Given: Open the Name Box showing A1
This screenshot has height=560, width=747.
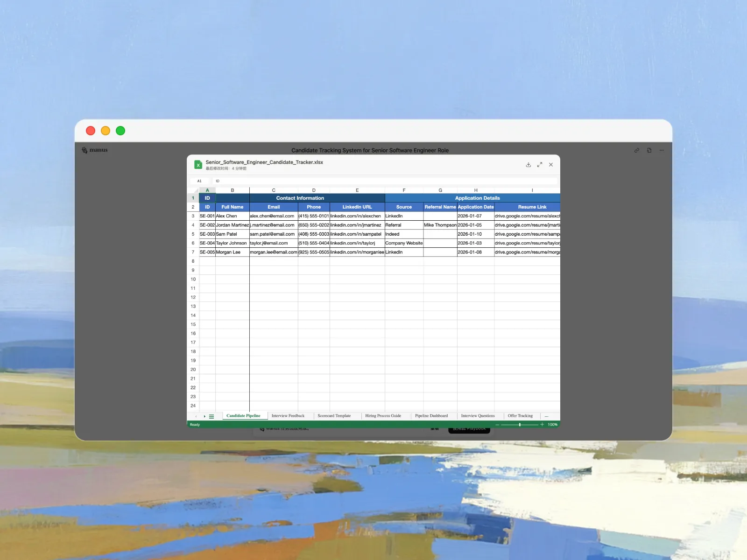Looking at the screenshot, I should tap(200, 181).
